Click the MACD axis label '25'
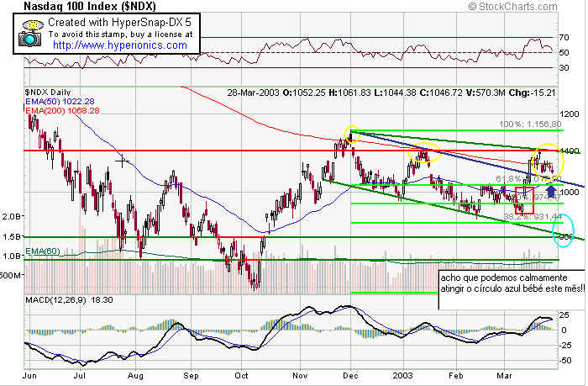This screenshot has width=588, height=386. click(x=564, y=315)
